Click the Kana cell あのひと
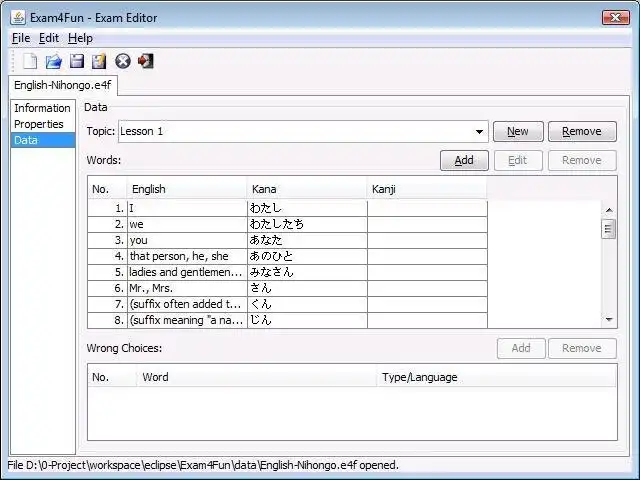640x480 pixels. [307, 256]
